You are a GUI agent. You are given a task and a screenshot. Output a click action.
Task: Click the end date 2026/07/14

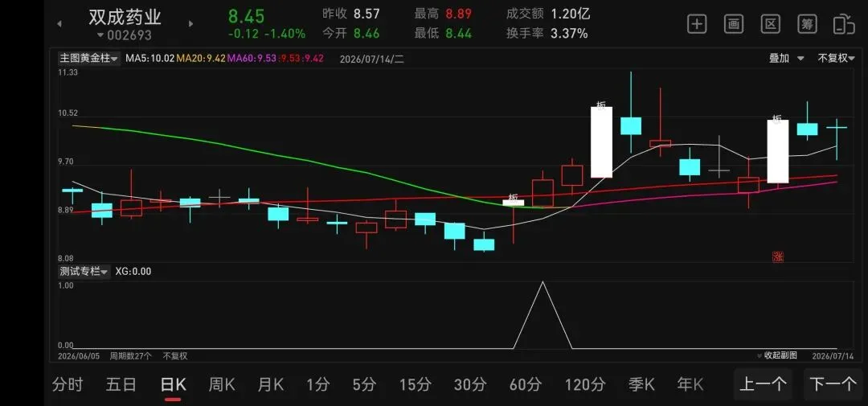click(x=833, y=355)
